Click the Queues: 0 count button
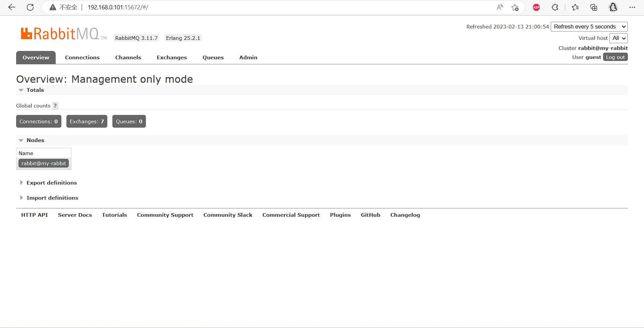The width and height of the screenshot is (644, 328). [129, 121]
